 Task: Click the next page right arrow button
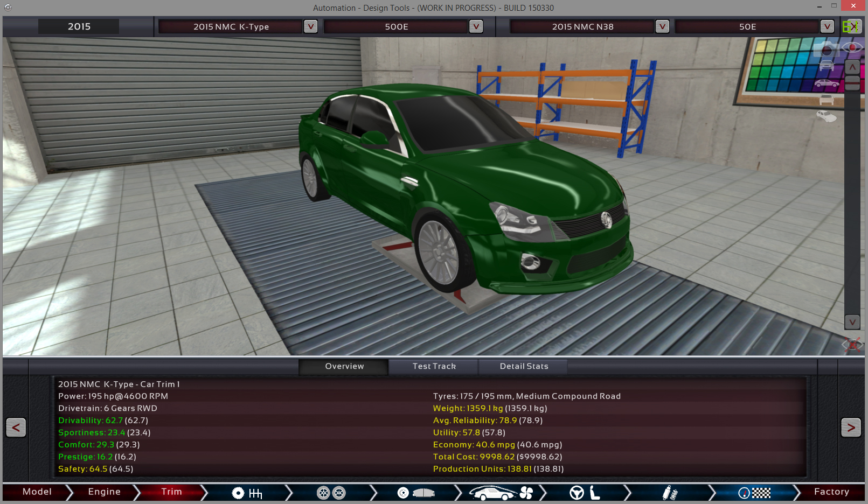[x=851, y=428]
